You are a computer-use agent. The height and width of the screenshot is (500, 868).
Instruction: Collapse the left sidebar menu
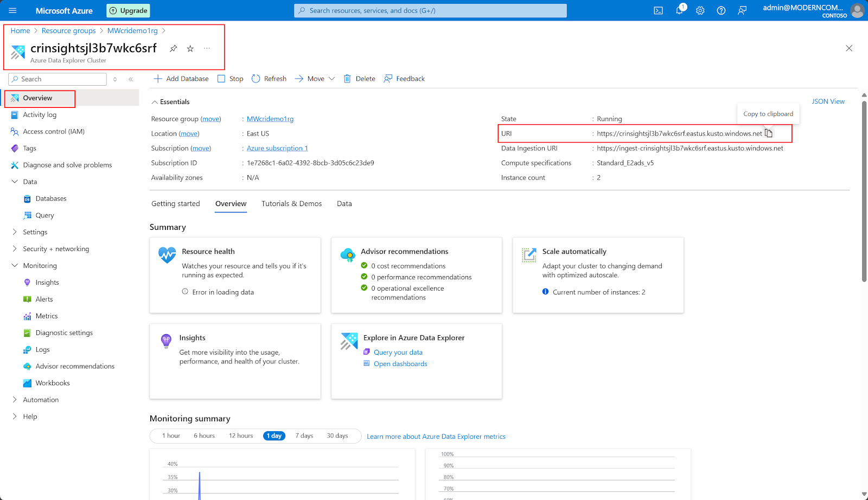[131, 79]
